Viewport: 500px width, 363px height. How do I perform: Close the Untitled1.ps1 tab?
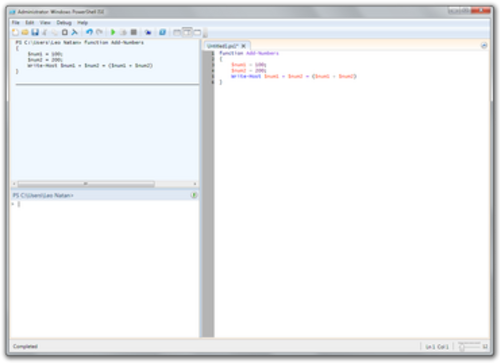[x=244, y=46]
